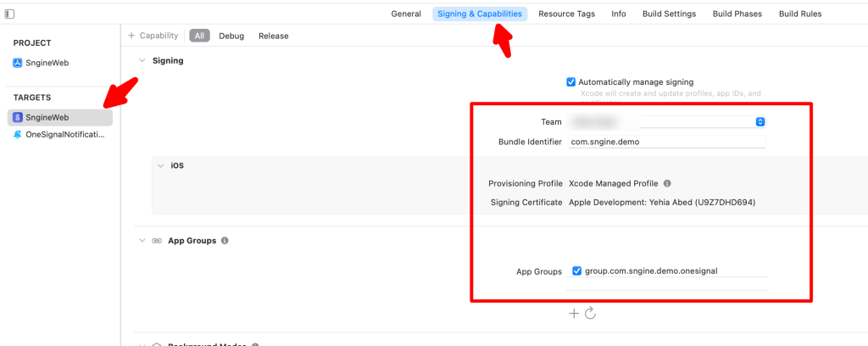Toggle the navigator sidebar icon
The height and width of the screenshot is (346, 868).
9,14
